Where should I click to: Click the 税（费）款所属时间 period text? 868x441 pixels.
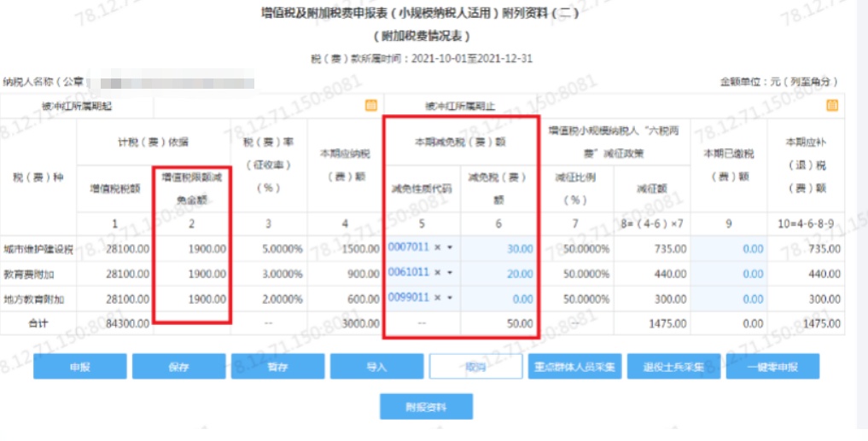[x=422, y=58]
